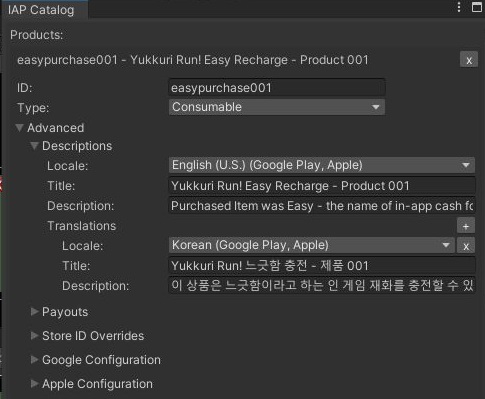Click the ID: label
Viewport: 485px width, 399px height.
(25, 88)
